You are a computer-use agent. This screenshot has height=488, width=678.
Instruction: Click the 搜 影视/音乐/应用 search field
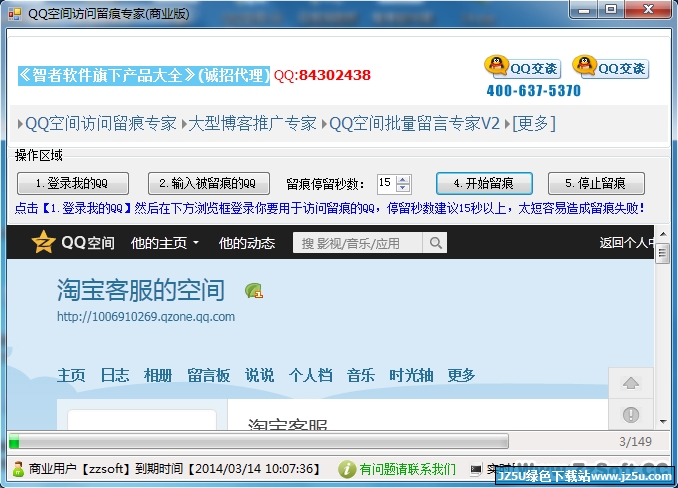(x=358, y=243)
